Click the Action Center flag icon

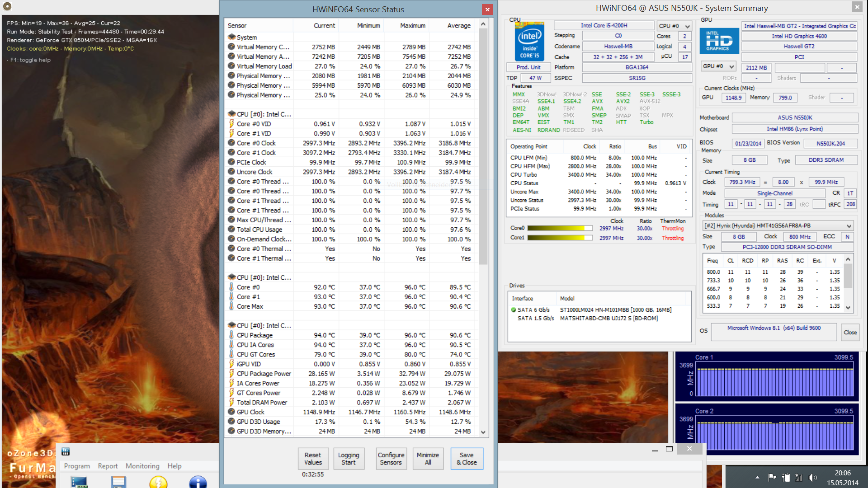[772, 478]
